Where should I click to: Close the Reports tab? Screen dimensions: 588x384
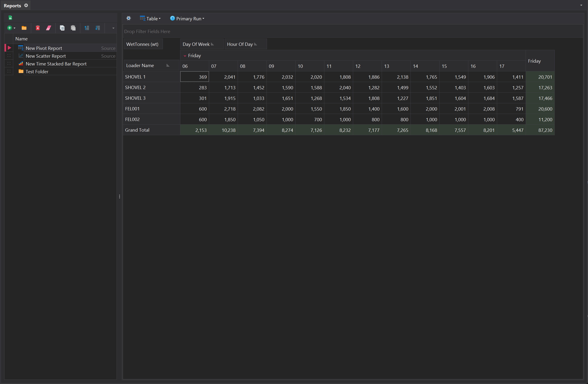(26, 5)
